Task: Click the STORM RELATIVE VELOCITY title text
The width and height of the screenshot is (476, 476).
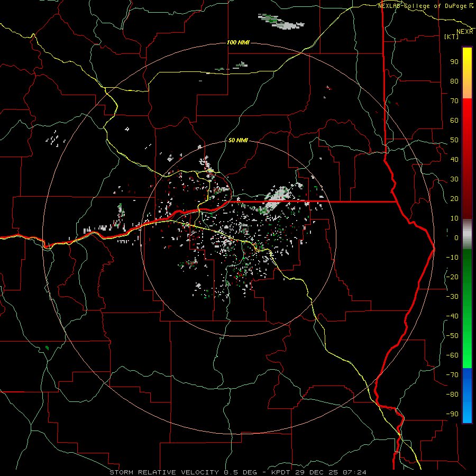Action: pyautogui.click(x=164, y=472)
